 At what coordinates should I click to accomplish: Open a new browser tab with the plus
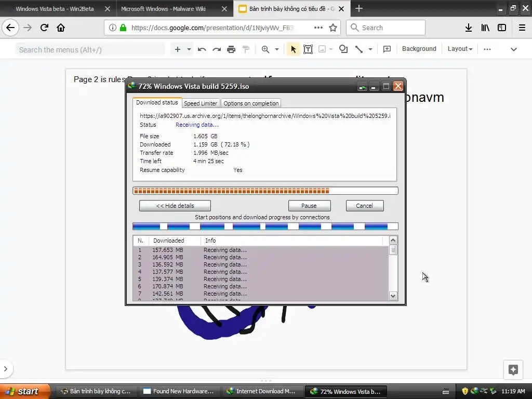359,9
